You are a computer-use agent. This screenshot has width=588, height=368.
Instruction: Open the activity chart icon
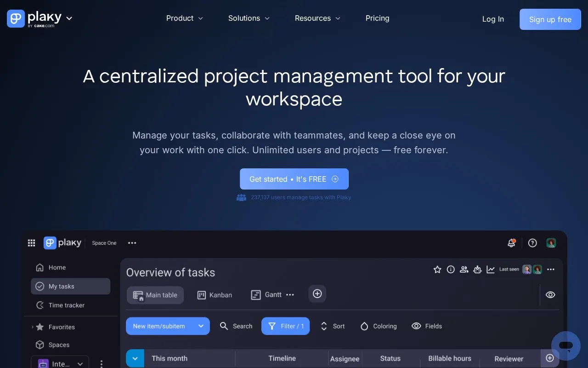click(491, 270)
